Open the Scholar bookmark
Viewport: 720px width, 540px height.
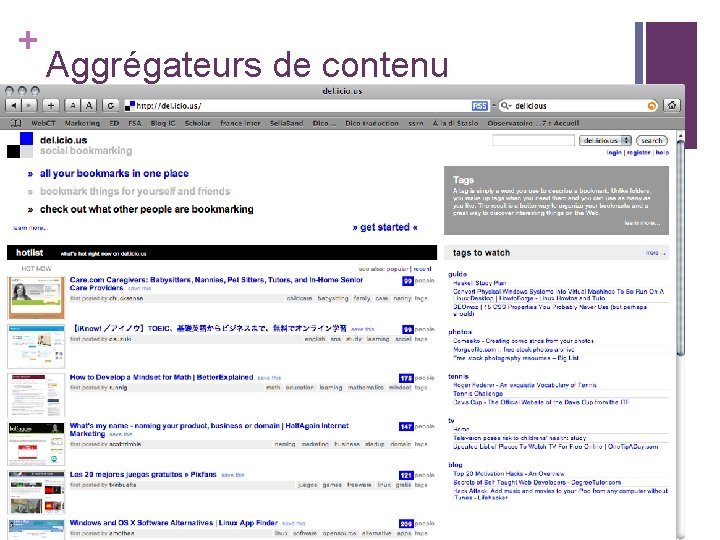pos(197,123)
